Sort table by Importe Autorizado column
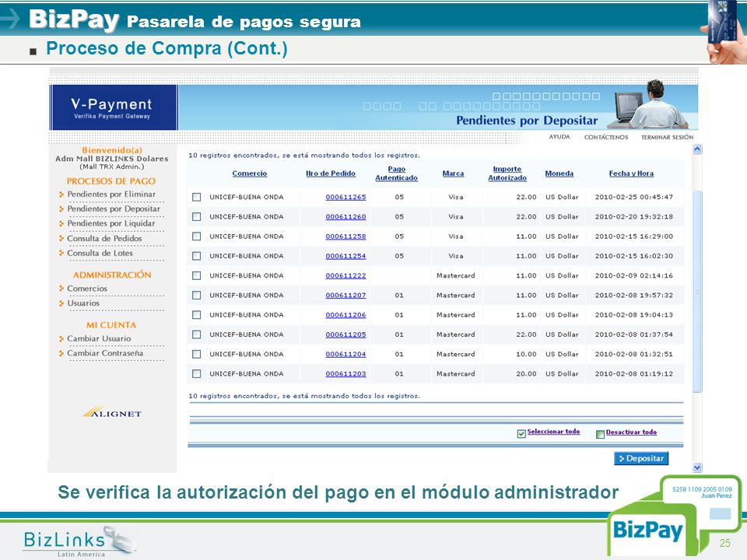 pyautogui.click(x=507, y=173)
